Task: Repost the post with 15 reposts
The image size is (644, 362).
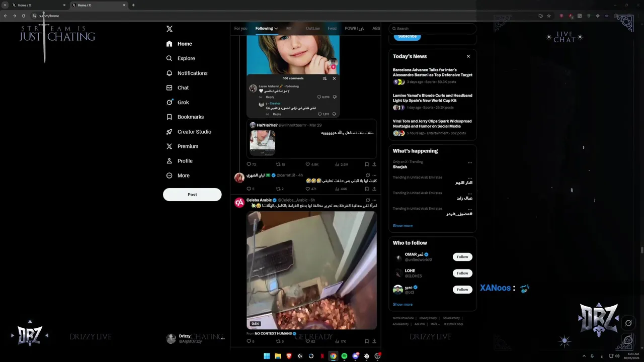Action: click(280, 164)
